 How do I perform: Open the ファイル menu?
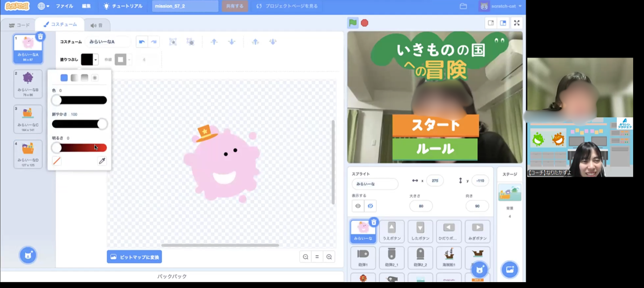[64, 6]
